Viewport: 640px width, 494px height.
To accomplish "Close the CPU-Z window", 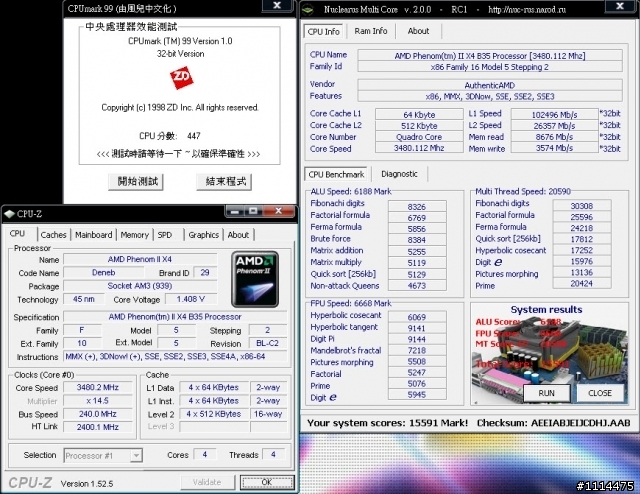I will [278, 211].
